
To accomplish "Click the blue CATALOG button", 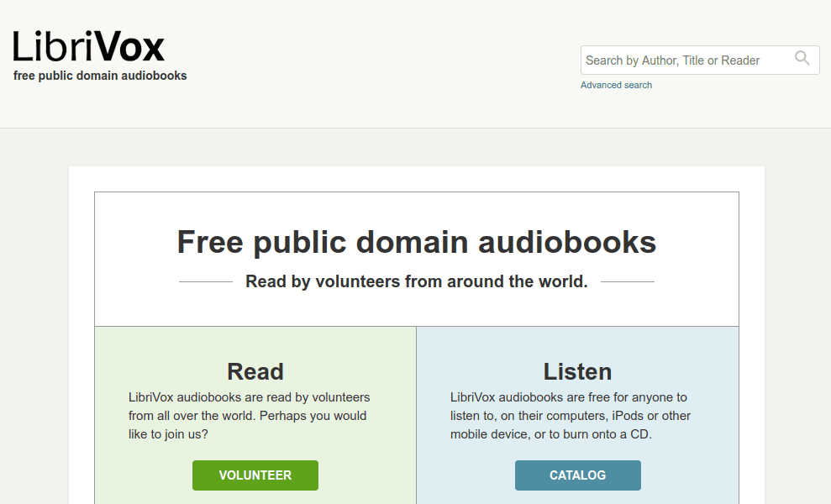I will click(x=578, y=475).
